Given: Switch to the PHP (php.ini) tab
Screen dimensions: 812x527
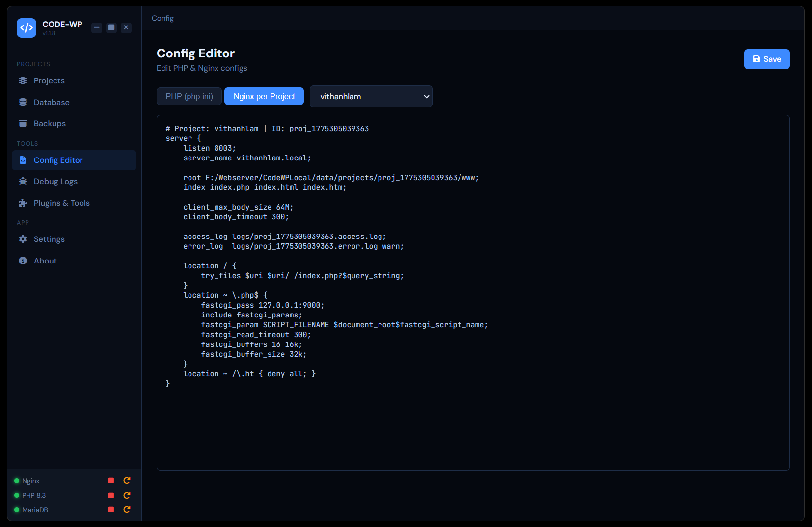Looking at the screenshot, I should pos(189,96).
